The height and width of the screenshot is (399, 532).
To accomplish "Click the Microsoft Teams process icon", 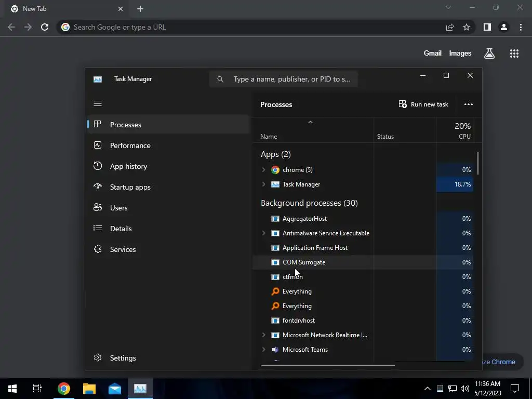I will click(x=275, y=350).
